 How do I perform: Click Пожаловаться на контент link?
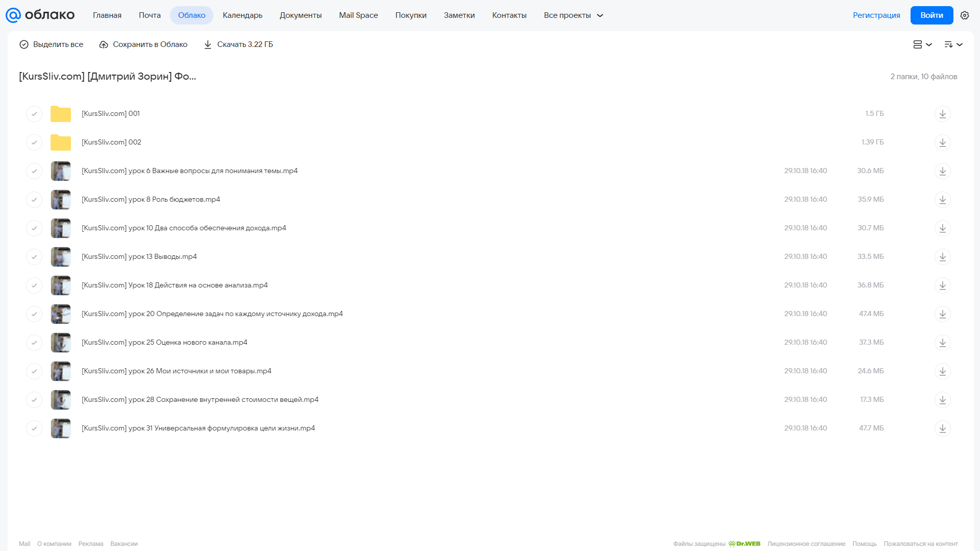(x=921, y=544)
